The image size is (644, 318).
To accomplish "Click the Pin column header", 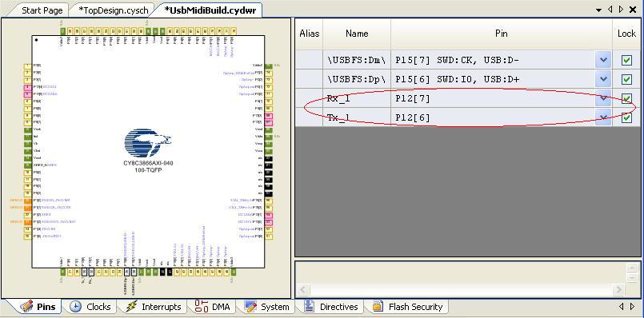I will click(x=502, y=34).
